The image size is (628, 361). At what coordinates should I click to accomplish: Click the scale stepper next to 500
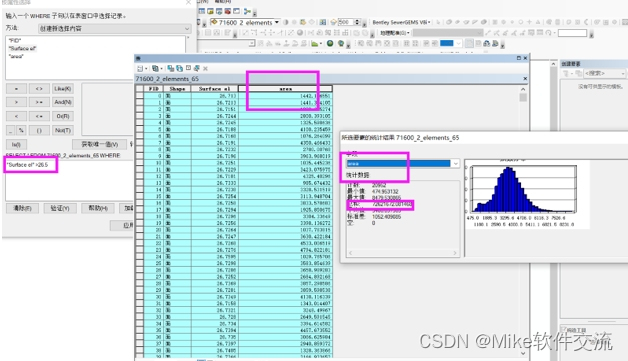357,22
